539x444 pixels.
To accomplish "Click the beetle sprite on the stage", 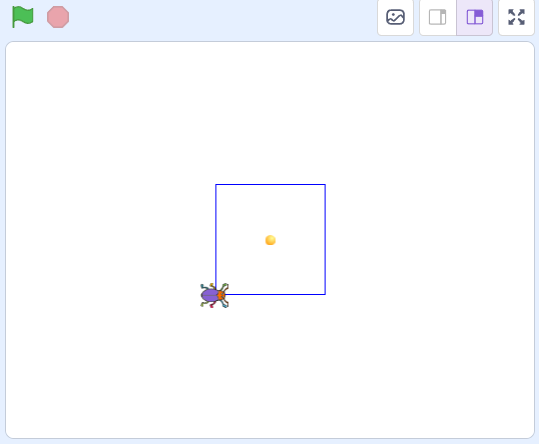I will coord(214,295).
